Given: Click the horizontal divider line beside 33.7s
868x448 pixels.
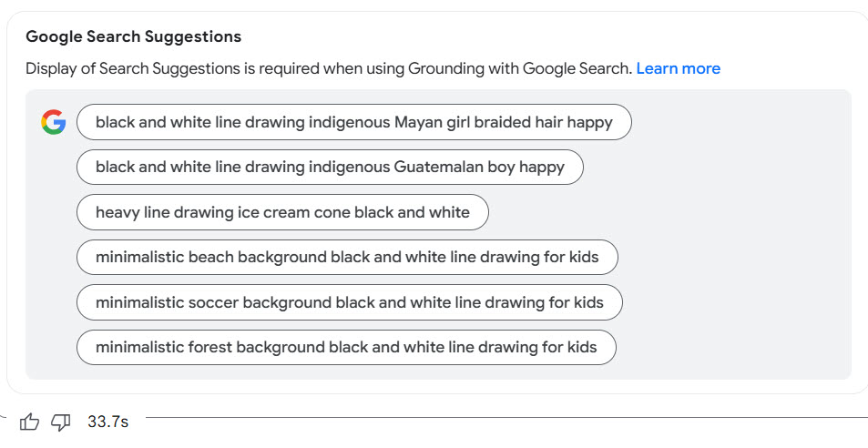Looking at the screenshot, I should pyautogui.click(x=501, y=418).
